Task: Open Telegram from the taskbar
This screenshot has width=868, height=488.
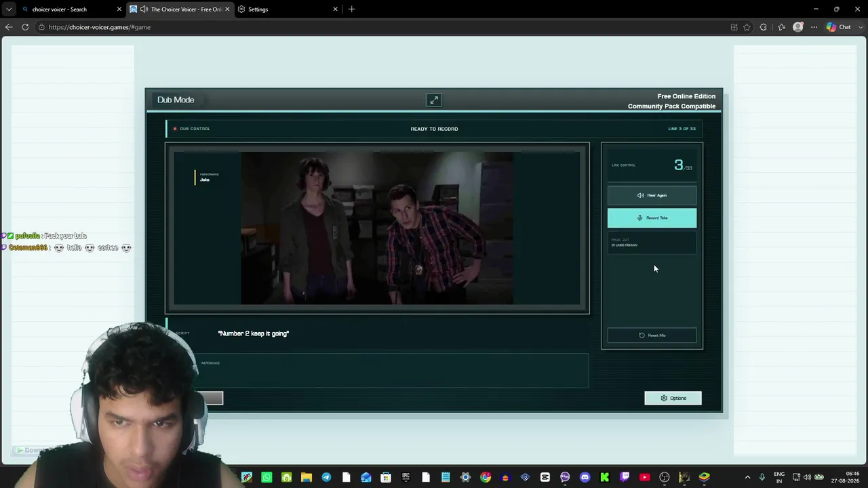Action: pos(326,477)
